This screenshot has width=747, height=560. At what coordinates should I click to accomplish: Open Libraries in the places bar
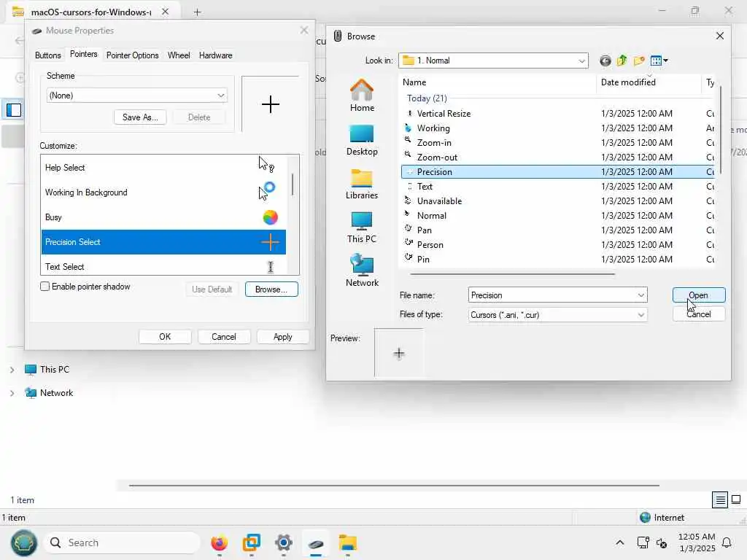pyautogui.click(x=362, y=184)
